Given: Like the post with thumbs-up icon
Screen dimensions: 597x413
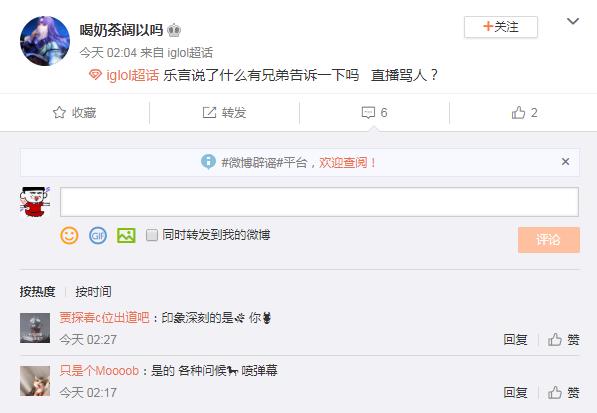Looking at the screenshot, I should 518,113.
